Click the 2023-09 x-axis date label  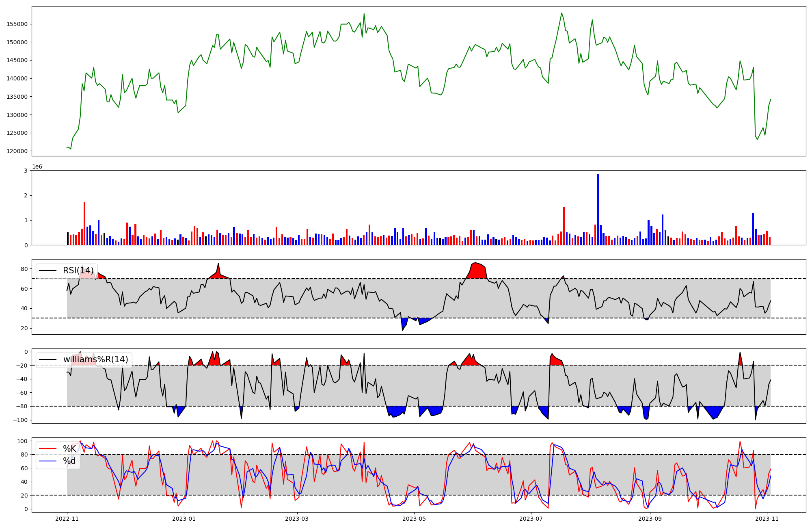(x=650, y=519)
